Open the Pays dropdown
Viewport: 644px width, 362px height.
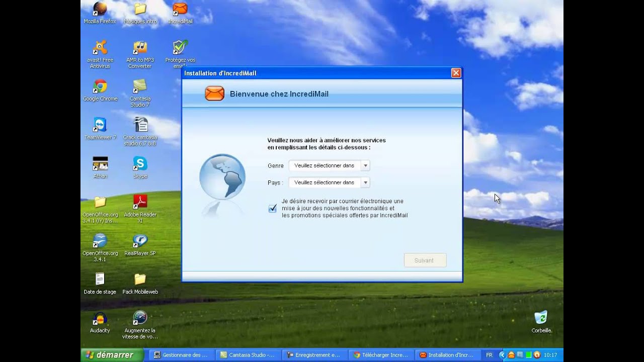[x=330, y=183]
